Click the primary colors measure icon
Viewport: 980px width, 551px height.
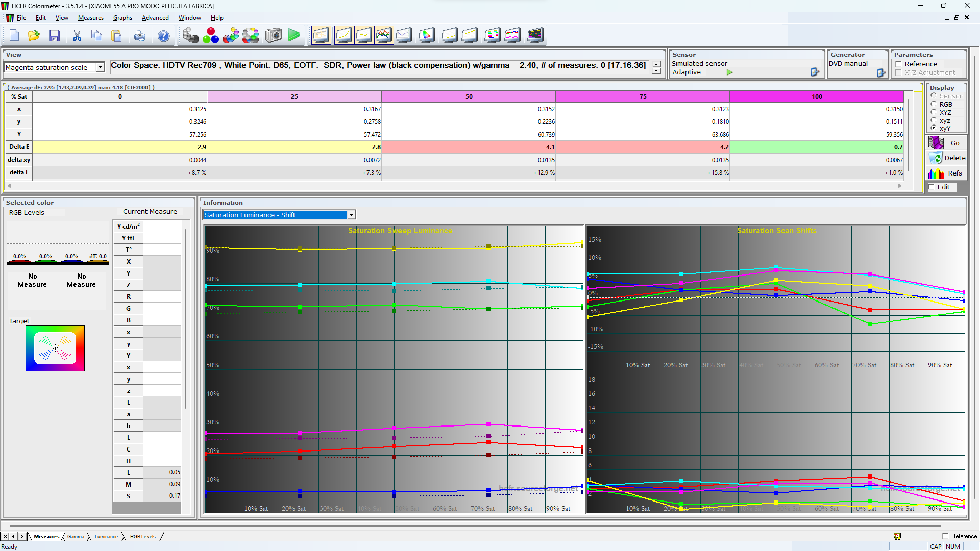click(x=210, y=35)
